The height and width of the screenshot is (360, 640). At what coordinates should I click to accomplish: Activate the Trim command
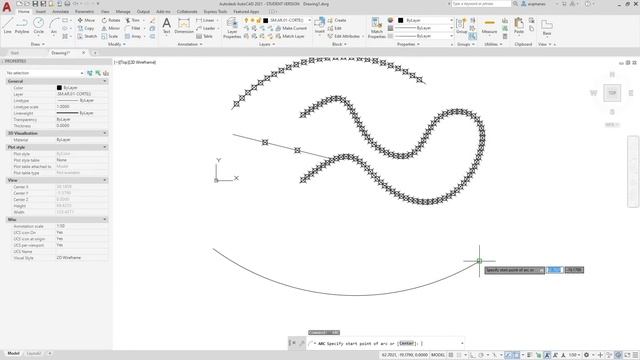pyautogui.click(x=133, y=20)
